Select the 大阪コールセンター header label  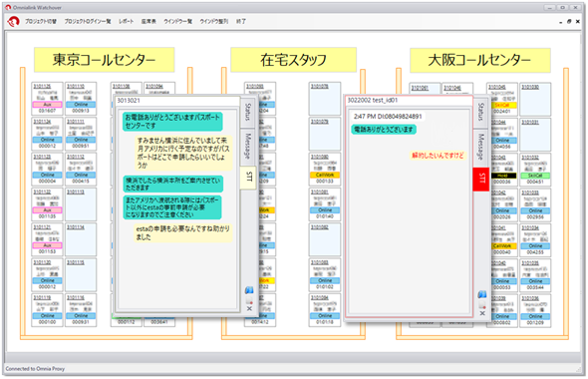[480, 60]
